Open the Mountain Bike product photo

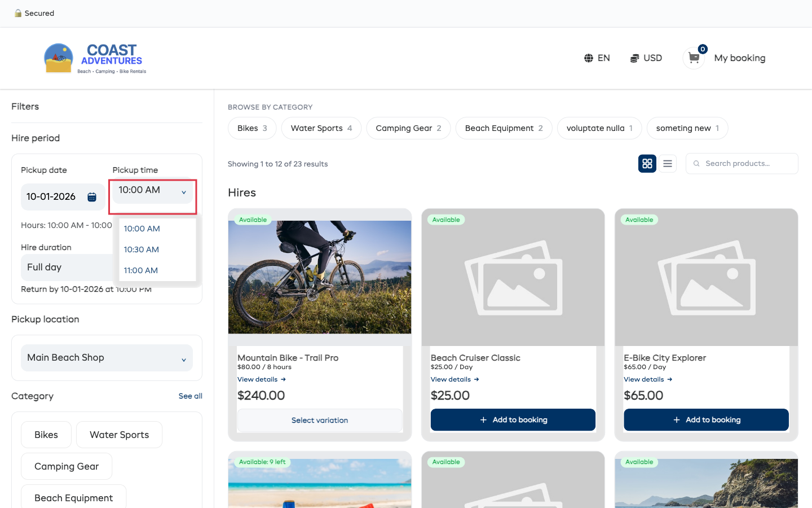point(320,277)
